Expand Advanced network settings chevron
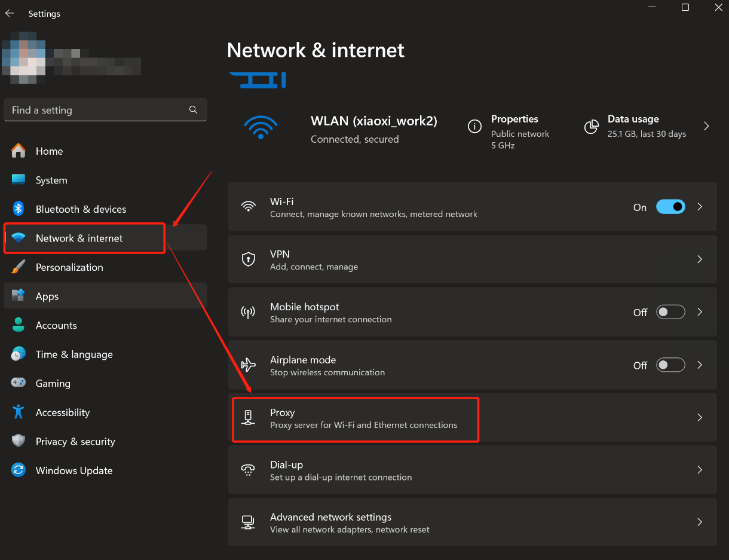Viewport: 729px width, 560px height. pos(700,522)
